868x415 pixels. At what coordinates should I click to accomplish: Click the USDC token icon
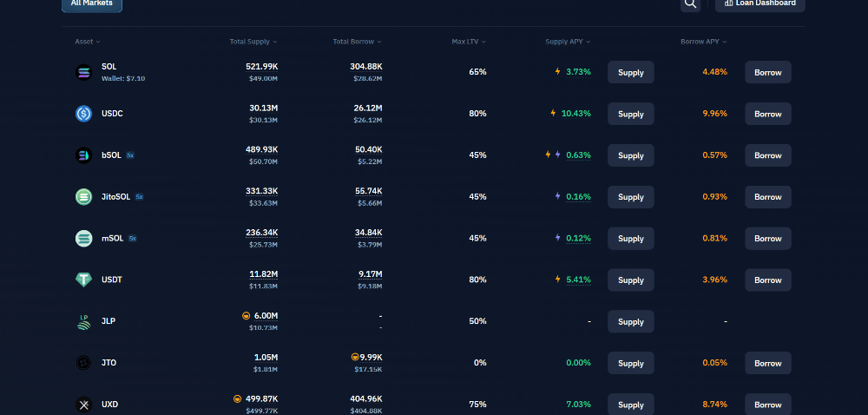(x=83, y=114)
